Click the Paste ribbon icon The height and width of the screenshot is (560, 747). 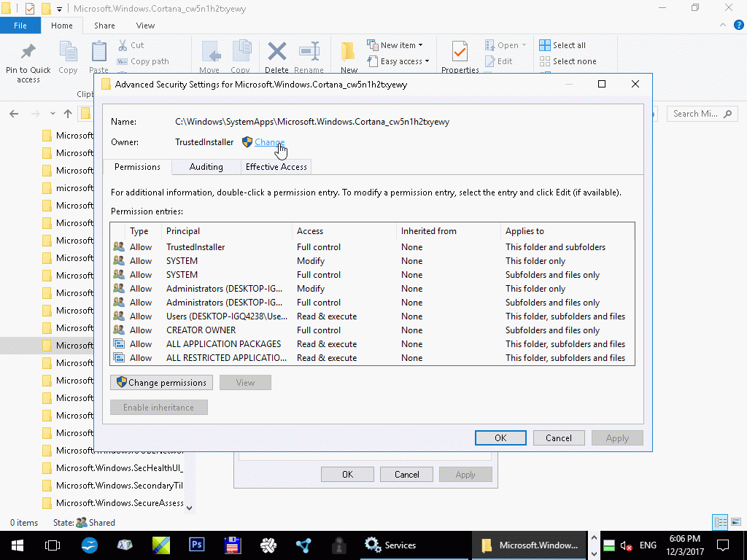pos(99,52)
